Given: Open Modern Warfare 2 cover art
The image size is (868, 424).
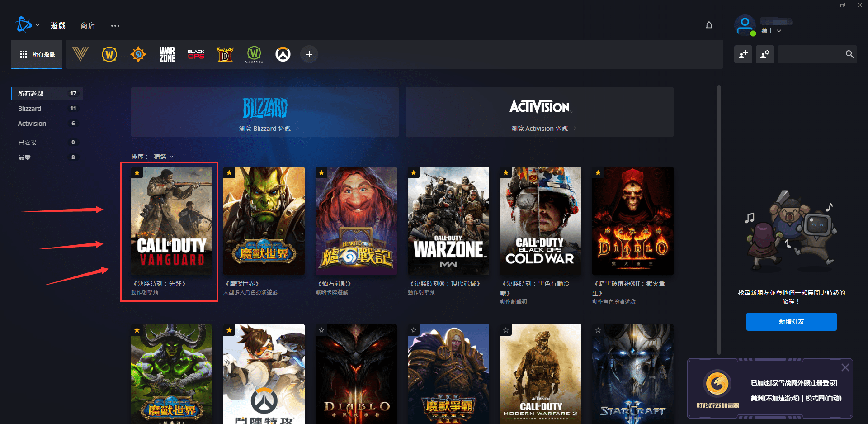Looking at the screenshot, I should pyautogui.click(x=541, y=374).
